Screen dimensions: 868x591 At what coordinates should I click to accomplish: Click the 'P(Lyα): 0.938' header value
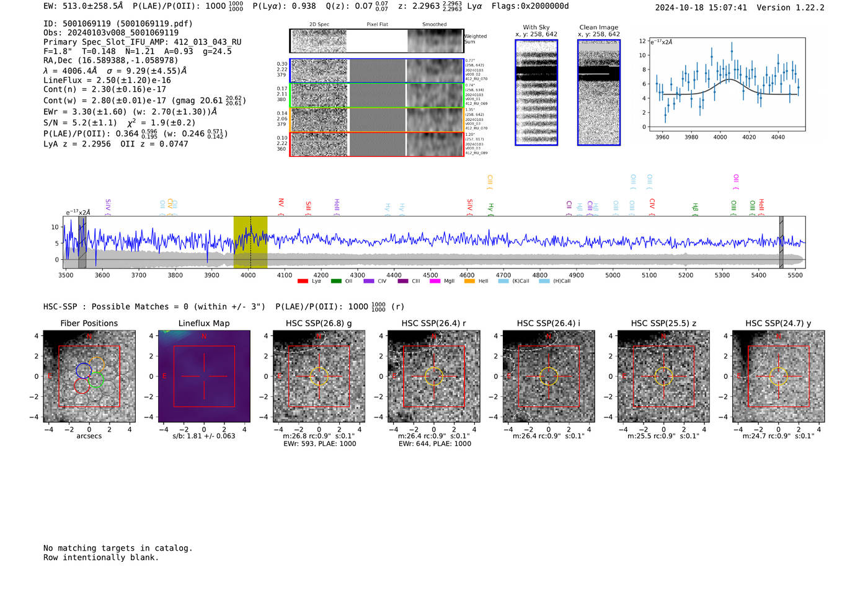point(284,6)
